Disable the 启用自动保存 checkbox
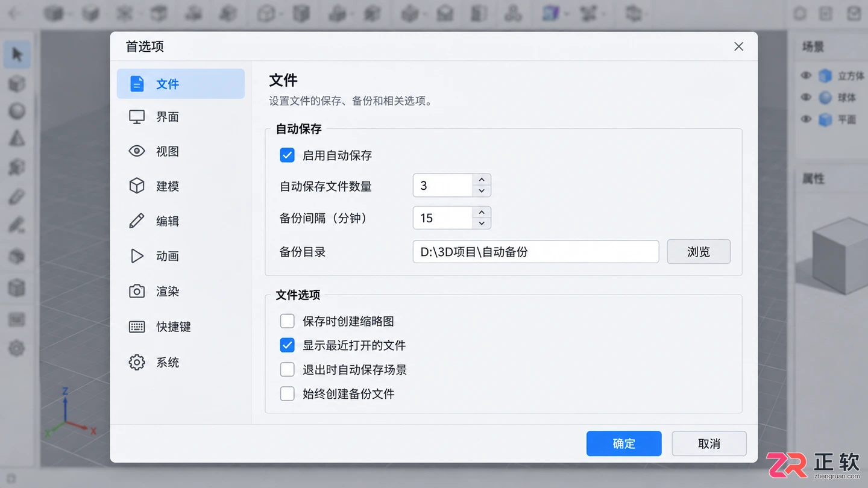 tap(287, 155)
